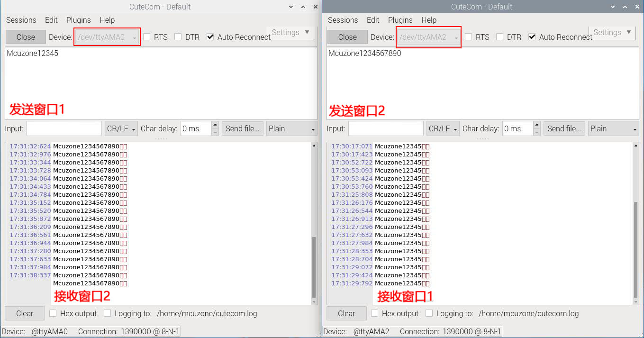Open /dev/ttyAMA0 device dropdown
The height and width of the screenshot is (338, 644).
pyautogui.click(x=107, y=37)
